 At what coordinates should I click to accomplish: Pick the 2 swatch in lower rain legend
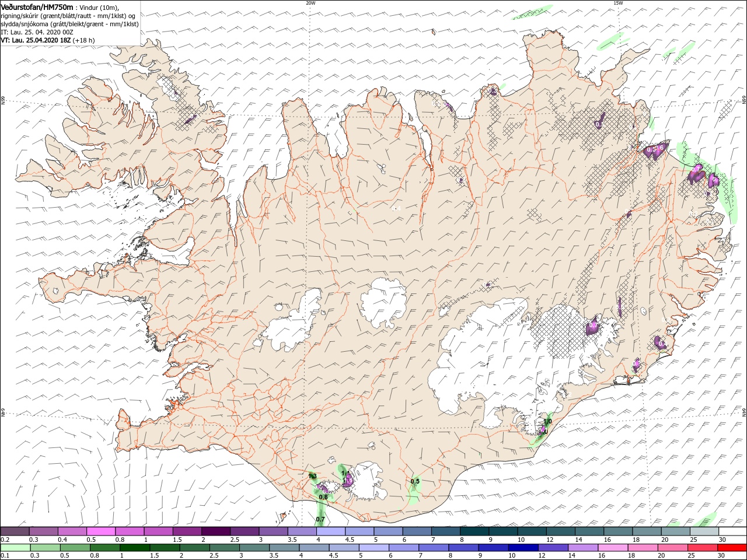[194, 548]
